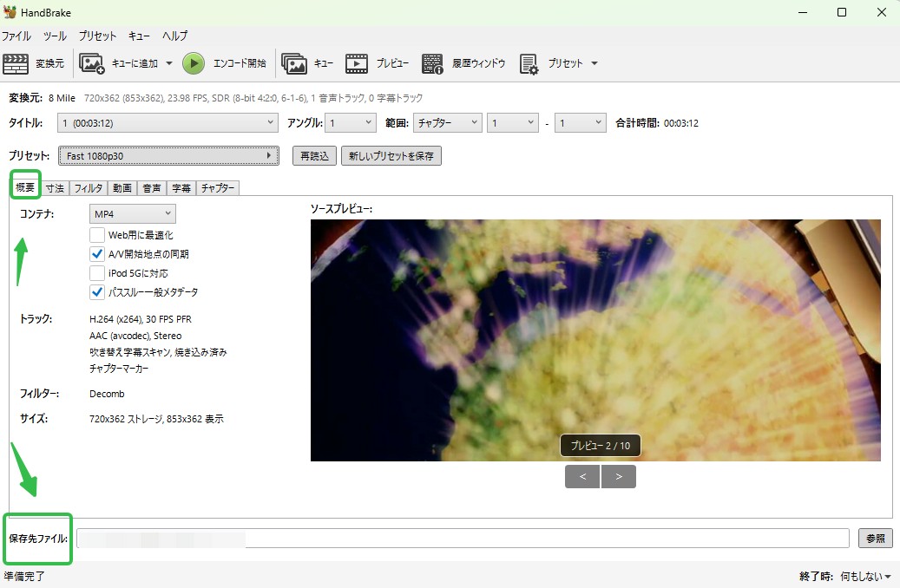Click the プレビュー 2 / 10 indicator
The image size is (900, 588).
tap(601, 446)
